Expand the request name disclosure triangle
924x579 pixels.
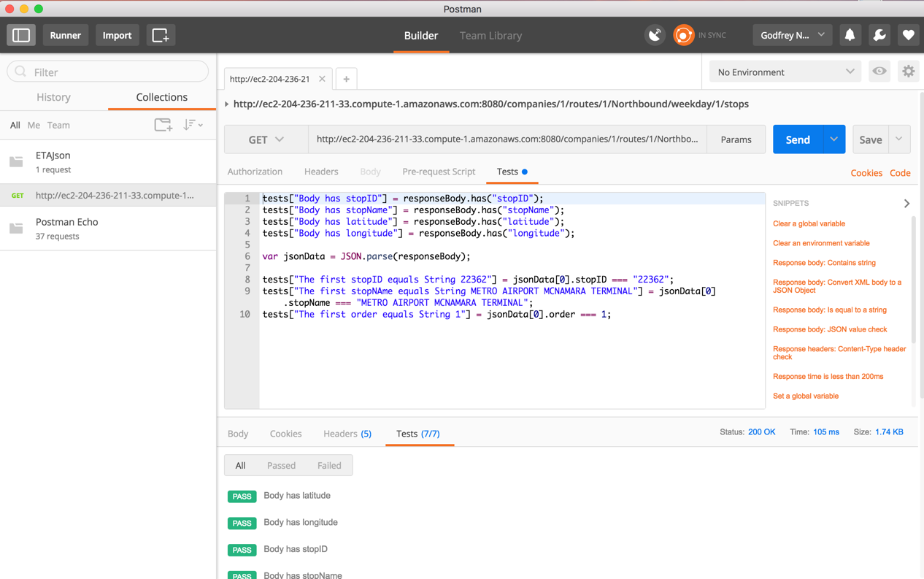pyautogui.click(x=227, y=104)
